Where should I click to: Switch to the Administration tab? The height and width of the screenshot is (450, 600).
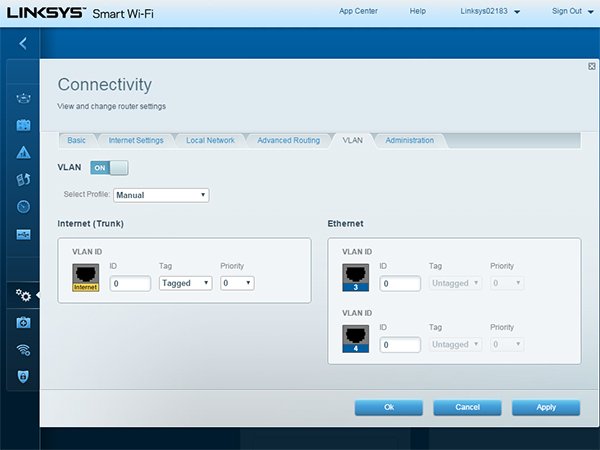tap(409, 140)
